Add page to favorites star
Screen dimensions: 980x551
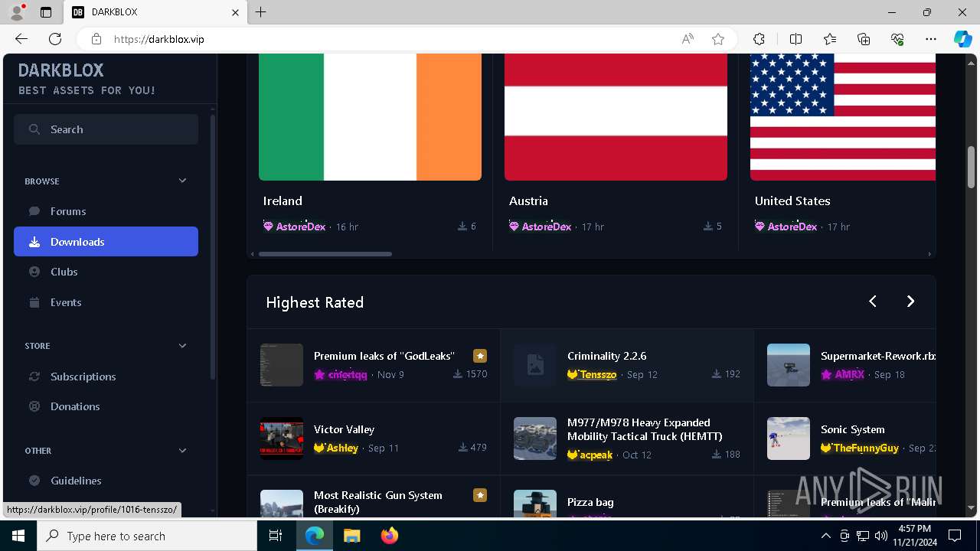(x=718, y=39)
